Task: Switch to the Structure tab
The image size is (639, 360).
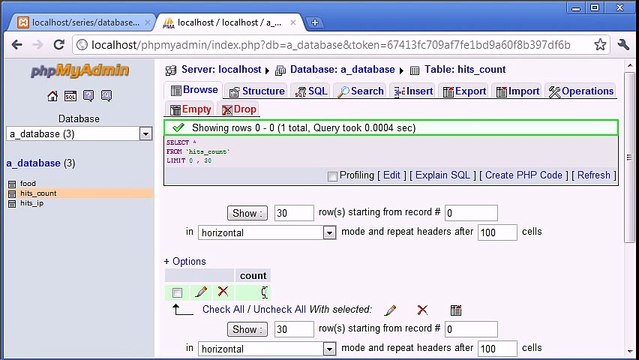Action: 257,91
